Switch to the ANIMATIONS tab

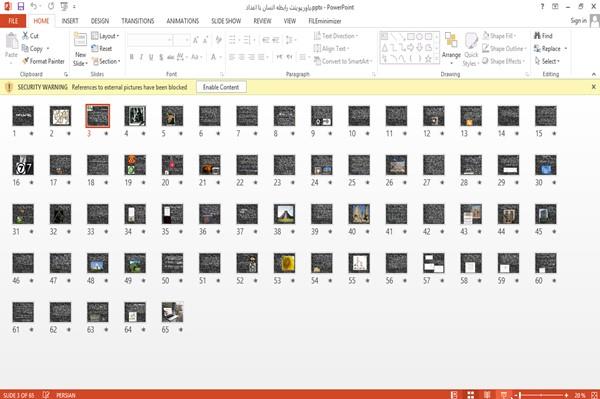pyautogui.click(x=183, y=21)
